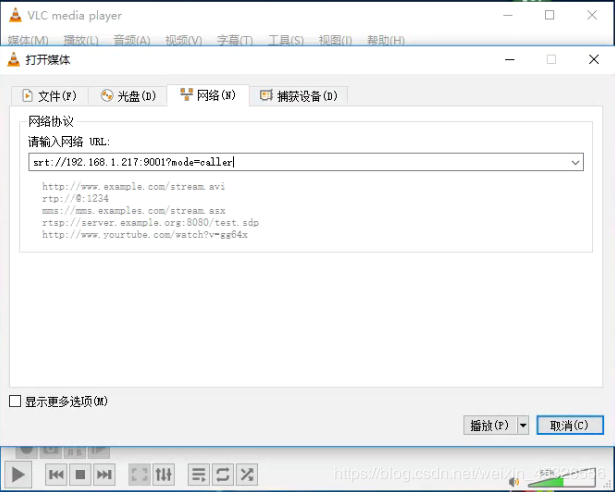This screenshot has height=492, width=615.
Task: Skip to previous media in VLC controls
Action: pyautogui.click(x=56, y=475)
